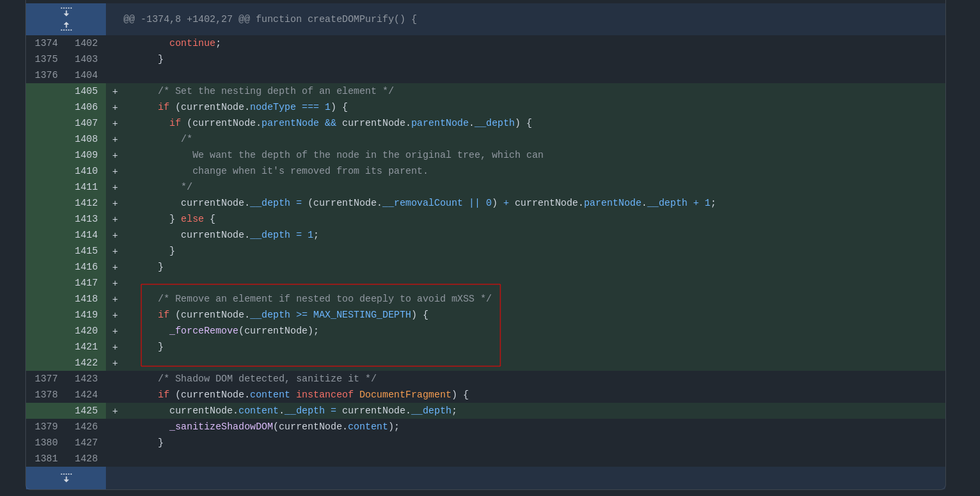
Task: Click the plus marker on line 1414
Action: coord(115,234)
